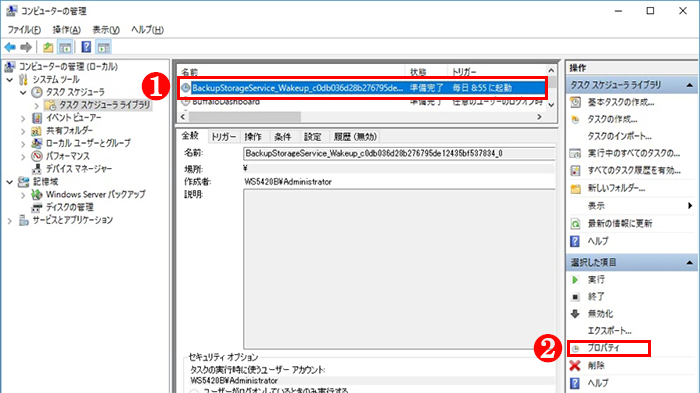Select the BuffaloDashboard task row
This screenshot has width=700, height=393.
[x=363, y=102]
